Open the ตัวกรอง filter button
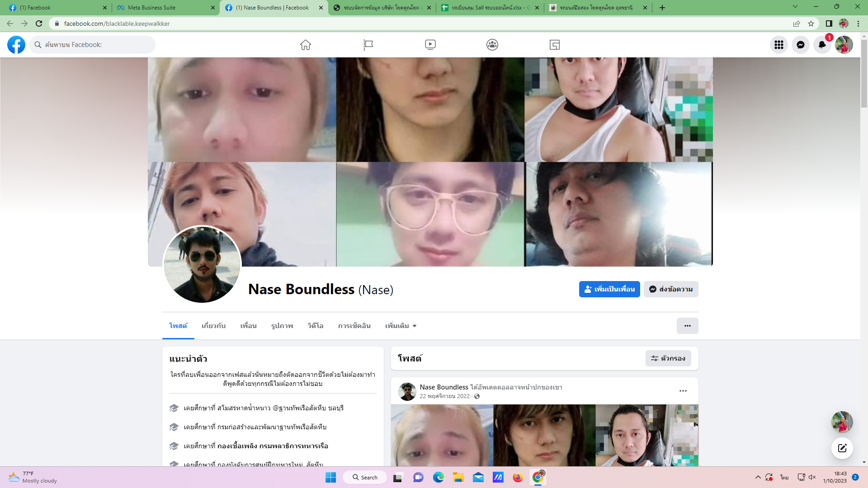Screen dimensions: 868x488 (x=668, y=358)
